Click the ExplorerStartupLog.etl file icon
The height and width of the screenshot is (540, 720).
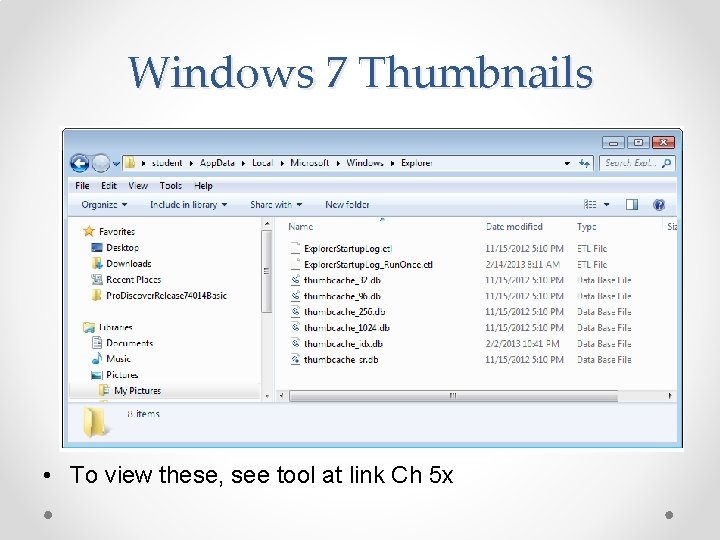295,248
